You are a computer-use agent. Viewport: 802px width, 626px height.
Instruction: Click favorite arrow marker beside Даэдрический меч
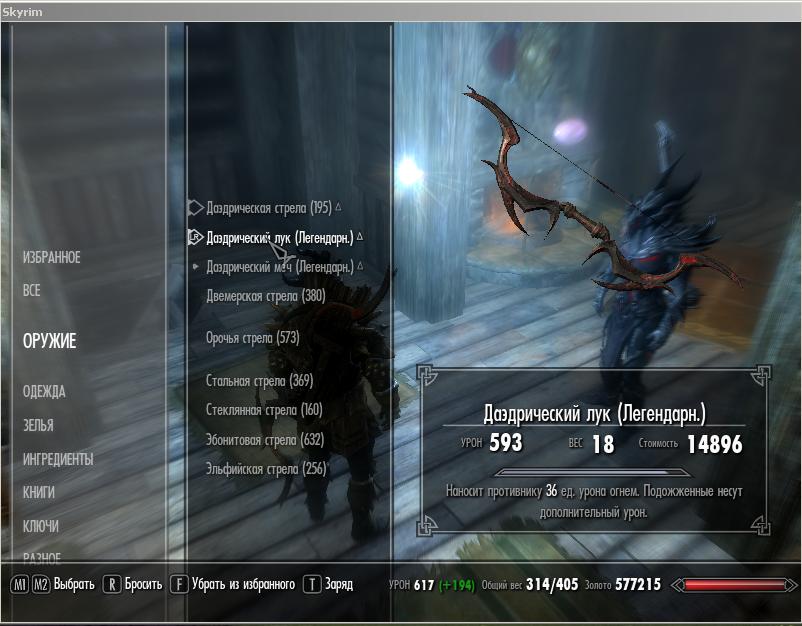click(195, 267)
